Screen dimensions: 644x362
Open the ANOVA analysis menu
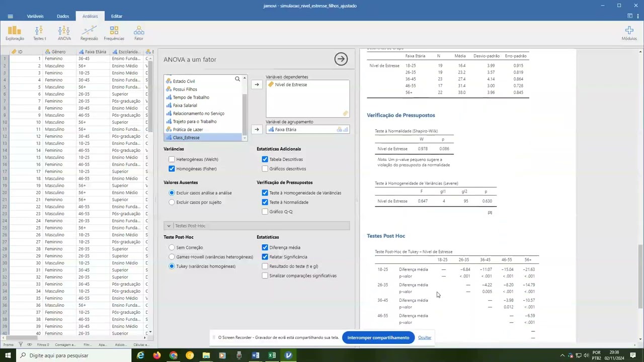pyautogui.click(x=64, y=34)
